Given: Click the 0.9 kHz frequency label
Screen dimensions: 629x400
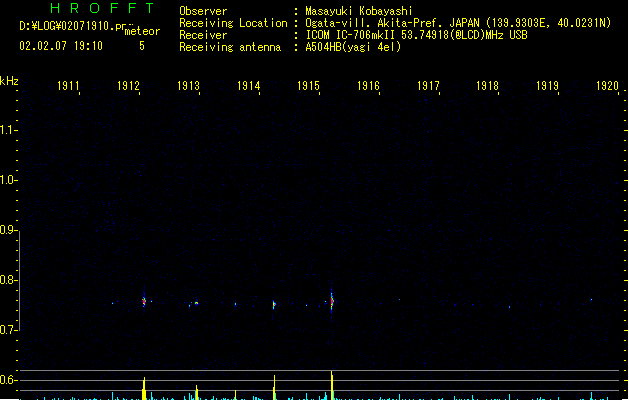Looking at the screenshot, I should click(8, 230).
